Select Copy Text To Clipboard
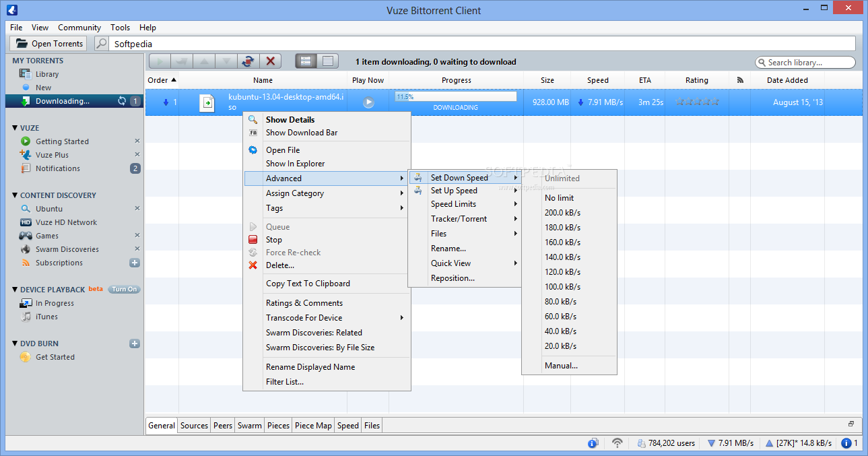868x456 pixels. click(x=327, y=284)
